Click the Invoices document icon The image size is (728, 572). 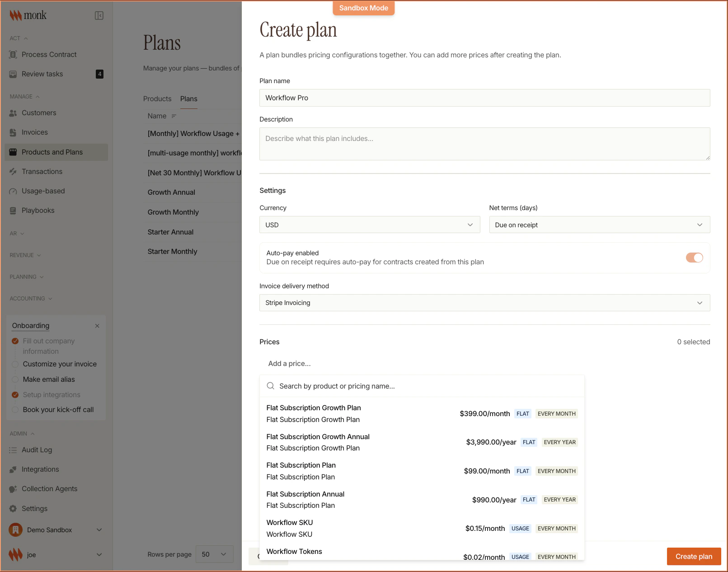(13, 132)
